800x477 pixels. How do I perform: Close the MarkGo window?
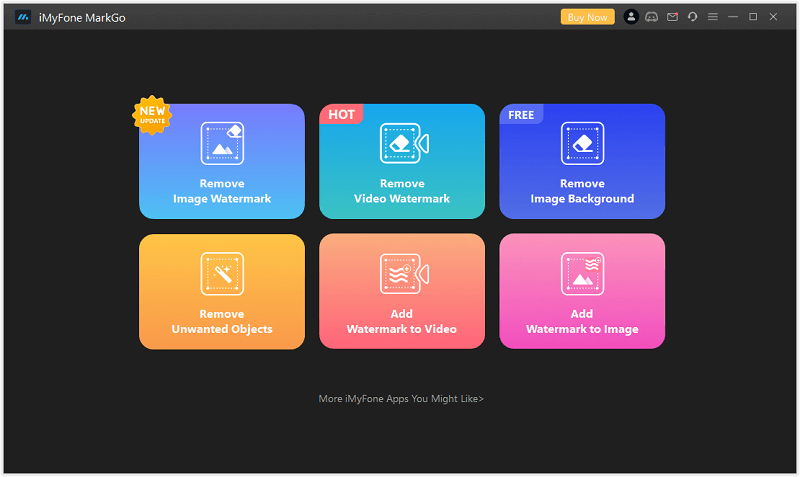pos(773,17)
